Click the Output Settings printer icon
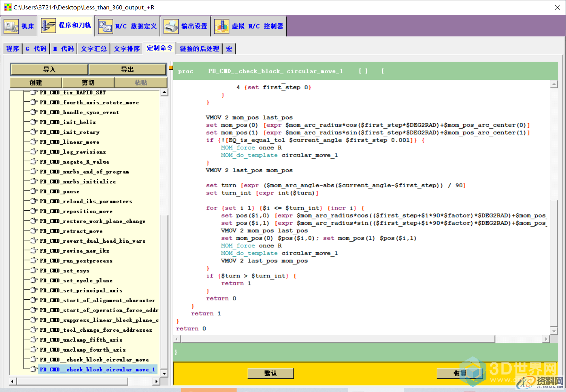Viewport: 566px width, 392px height. coord(171,26)
